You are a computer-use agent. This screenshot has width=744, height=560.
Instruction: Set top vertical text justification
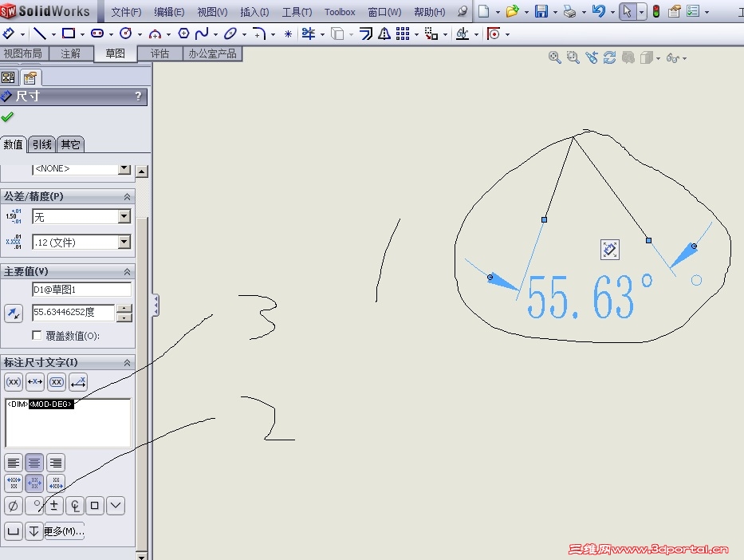click(14, 483)
